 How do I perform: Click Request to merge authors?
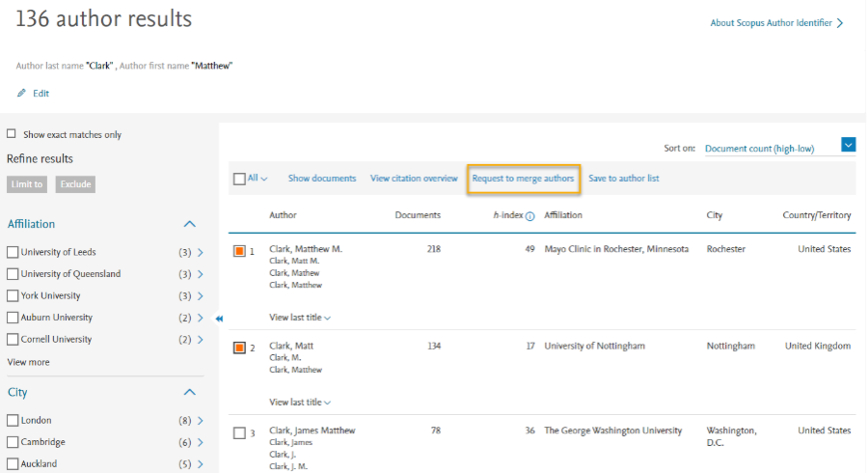point(523,179)
